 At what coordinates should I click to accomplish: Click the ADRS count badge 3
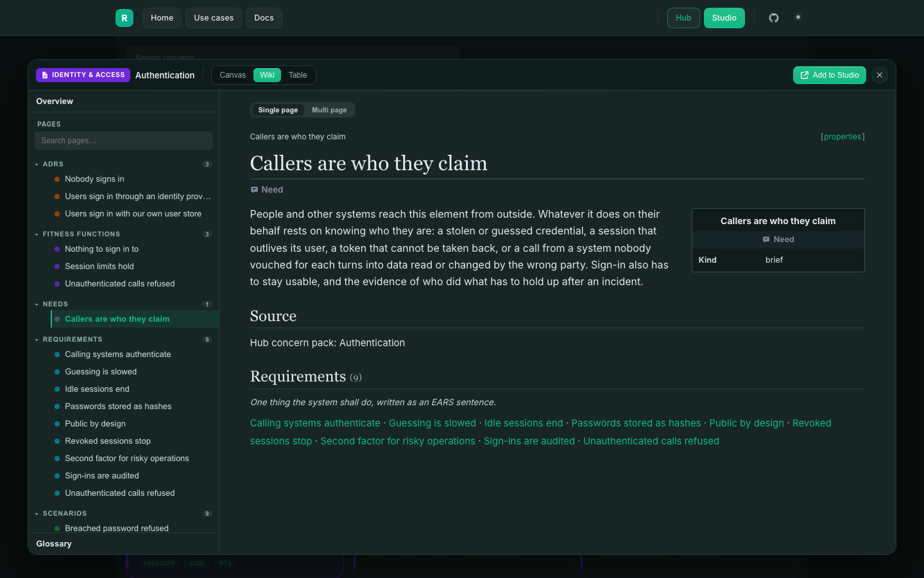click(207, 164)
